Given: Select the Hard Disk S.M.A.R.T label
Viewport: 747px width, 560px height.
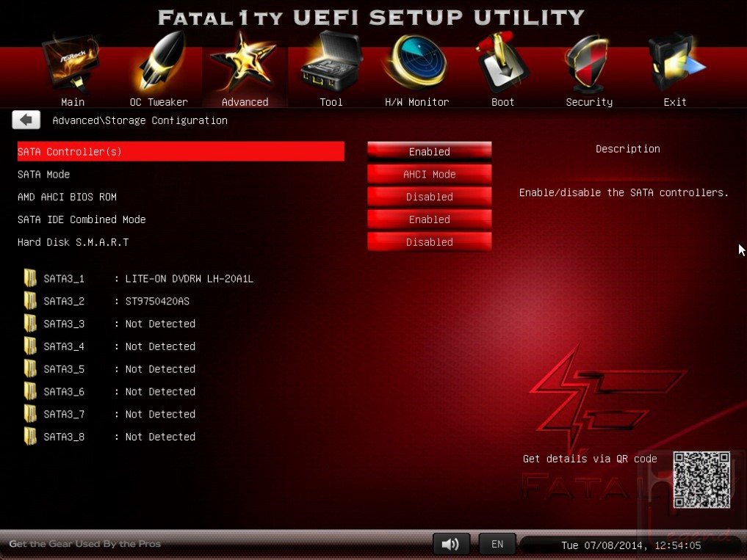Looking at the screenshot, I should pos(73,242).
